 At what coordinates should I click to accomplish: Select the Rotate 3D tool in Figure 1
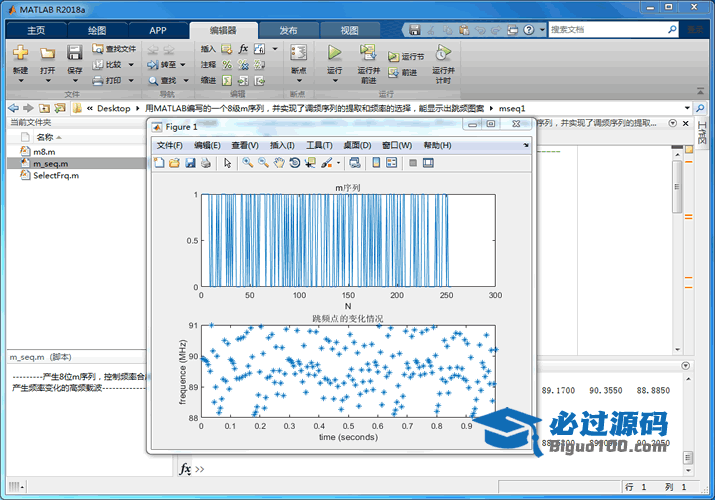coord(295,163)
